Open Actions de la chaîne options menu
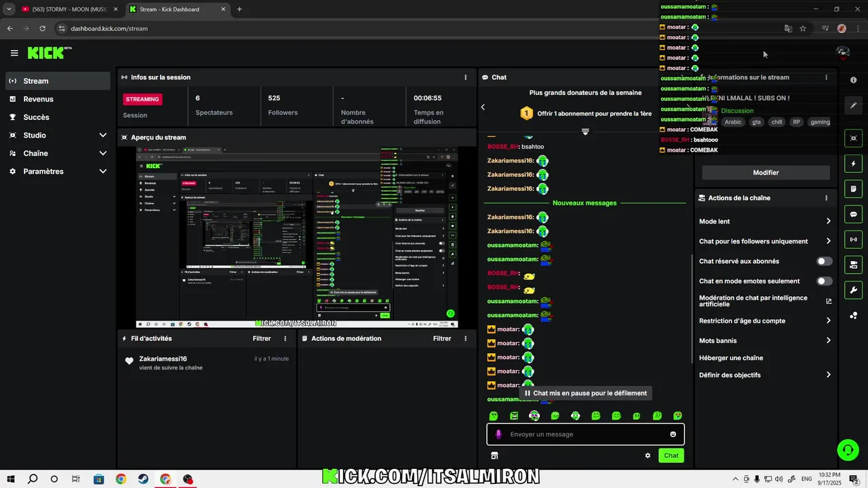 click(826, 198)
